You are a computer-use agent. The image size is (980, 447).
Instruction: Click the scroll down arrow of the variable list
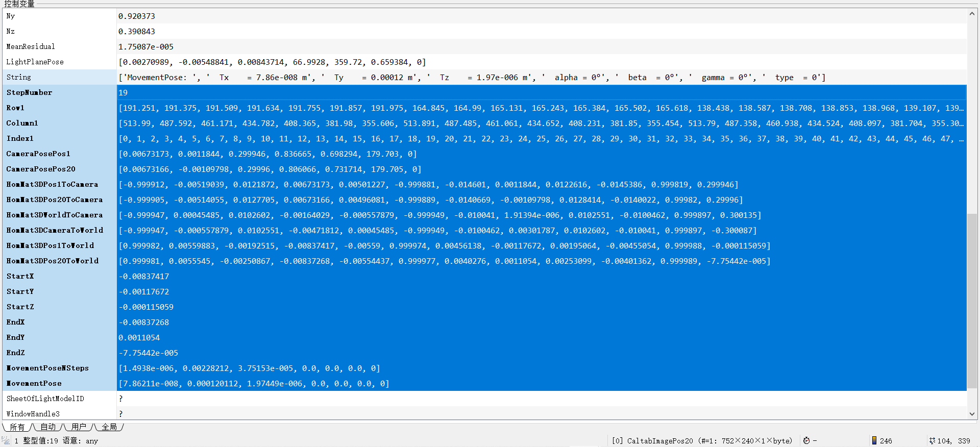[972, 414]
